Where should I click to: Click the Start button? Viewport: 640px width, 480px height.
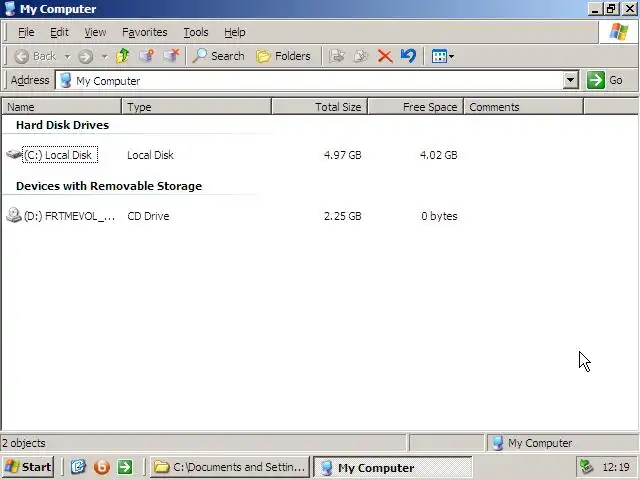[28, 467]
